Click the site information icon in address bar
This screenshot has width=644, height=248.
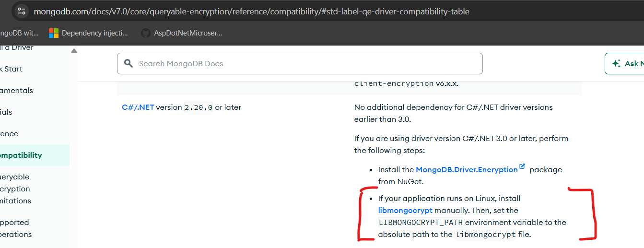tap(21, 12)
